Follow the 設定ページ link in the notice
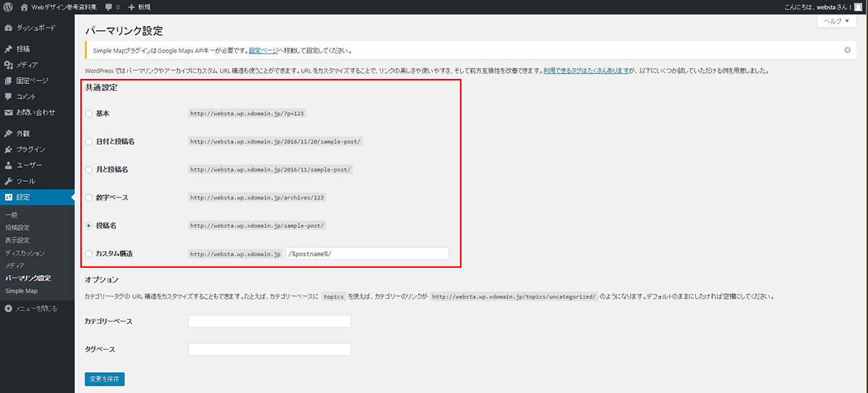Image resolution: width=868 pixels, height=393 pixels. point(263,51)
